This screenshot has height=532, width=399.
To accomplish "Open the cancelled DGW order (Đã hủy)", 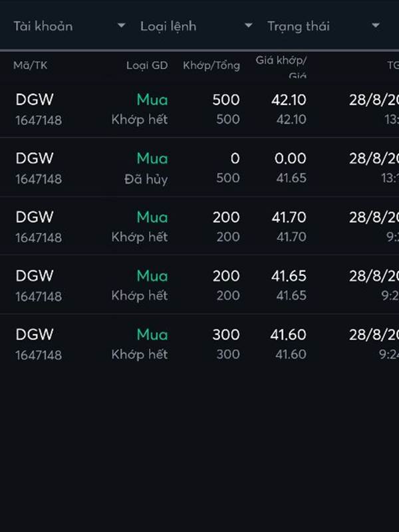I will click(x=199, y=168).
